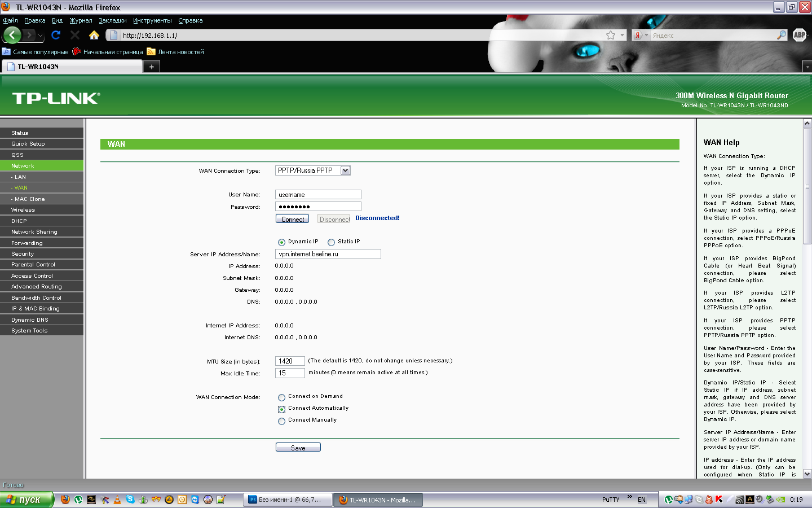Click the network computers icon in tray
812x508 pixels.
(x=689, y=500)
